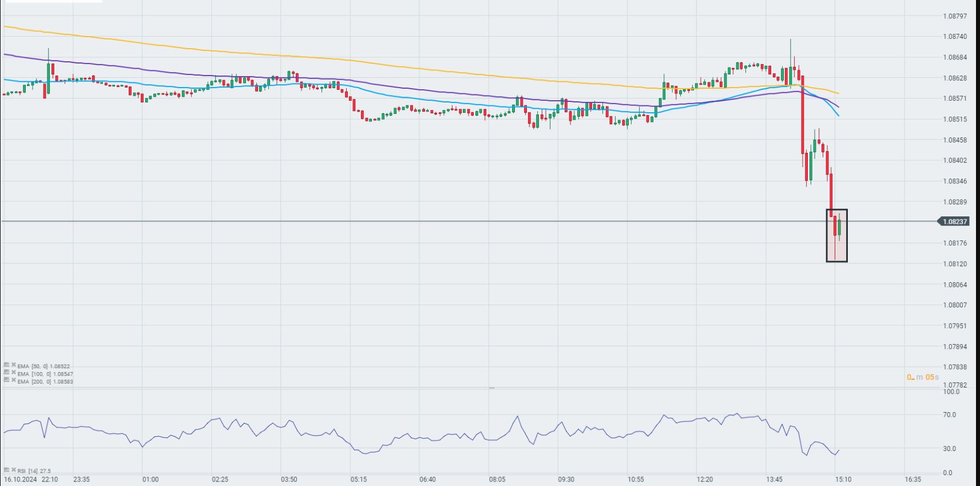Click the 09:30 time axis label
This screenshot has height=486, width=980.
(x=566, y=479)
